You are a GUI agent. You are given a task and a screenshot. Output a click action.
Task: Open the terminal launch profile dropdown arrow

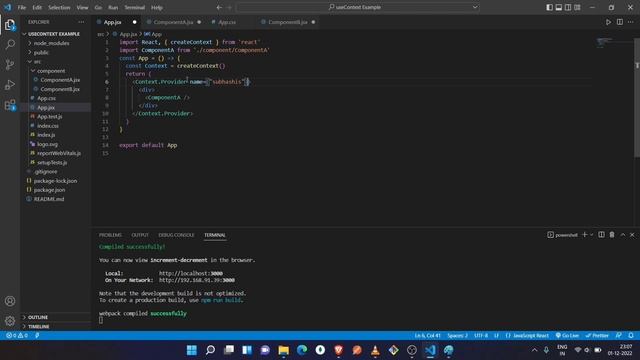click(x=591, y=235)
